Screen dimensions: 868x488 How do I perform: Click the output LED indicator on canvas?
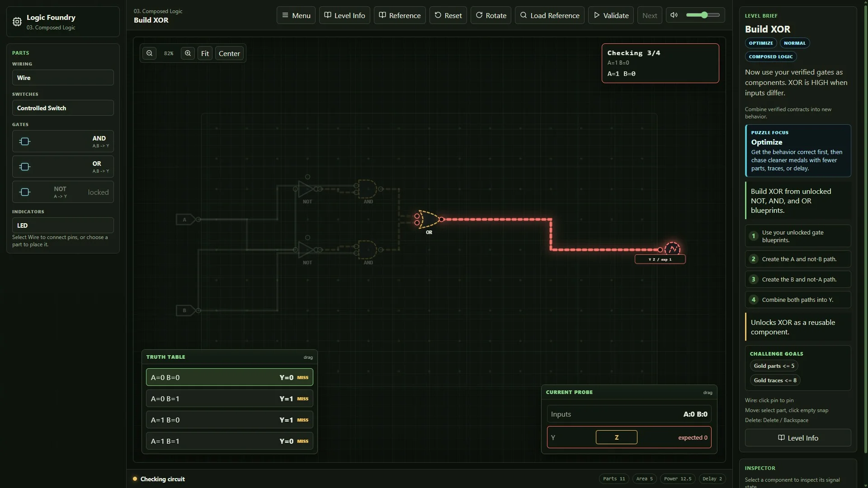672,249
